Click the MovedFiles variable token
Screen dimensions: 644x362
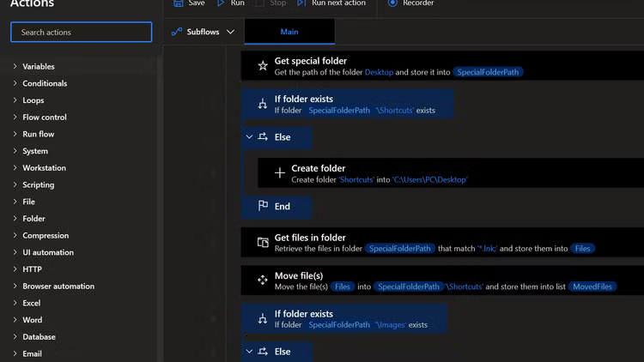pos(592,287)
